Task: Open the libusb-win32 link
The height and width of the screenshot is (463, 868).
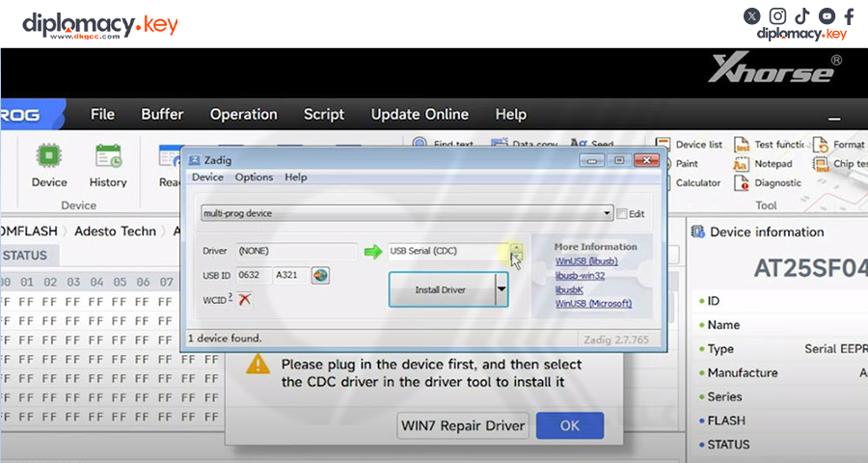Action: tap(580, 275)
